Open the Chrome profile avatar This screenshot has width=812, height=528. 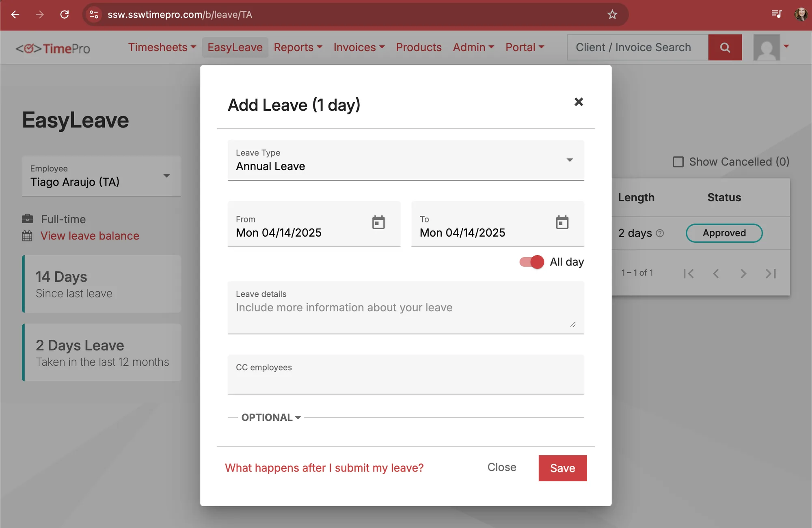pos(801,14)
